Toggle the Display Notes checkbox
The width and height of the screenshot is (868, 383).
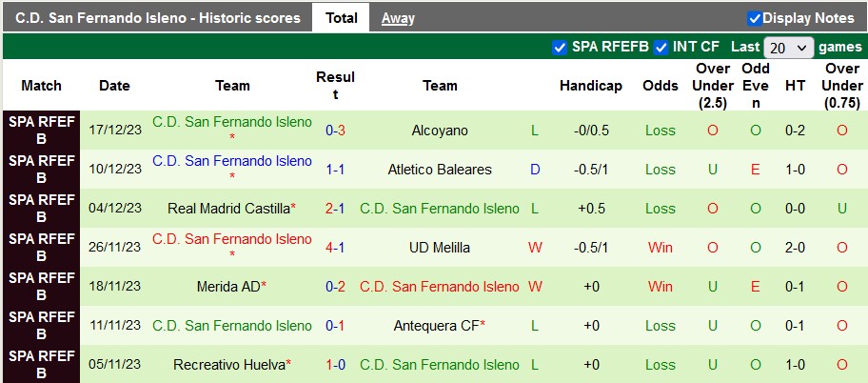pos(755,18)
